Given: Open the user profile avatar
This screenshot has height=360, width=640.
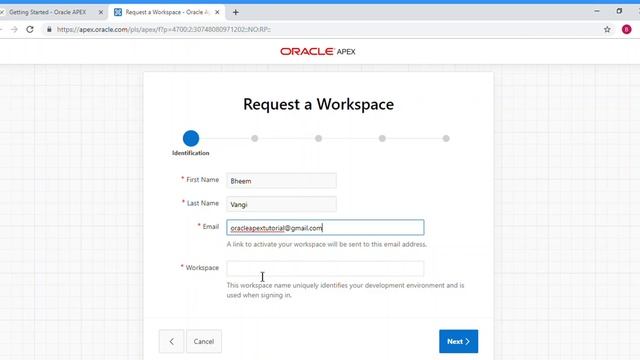Looking at the screenshot, I should 627,29.
